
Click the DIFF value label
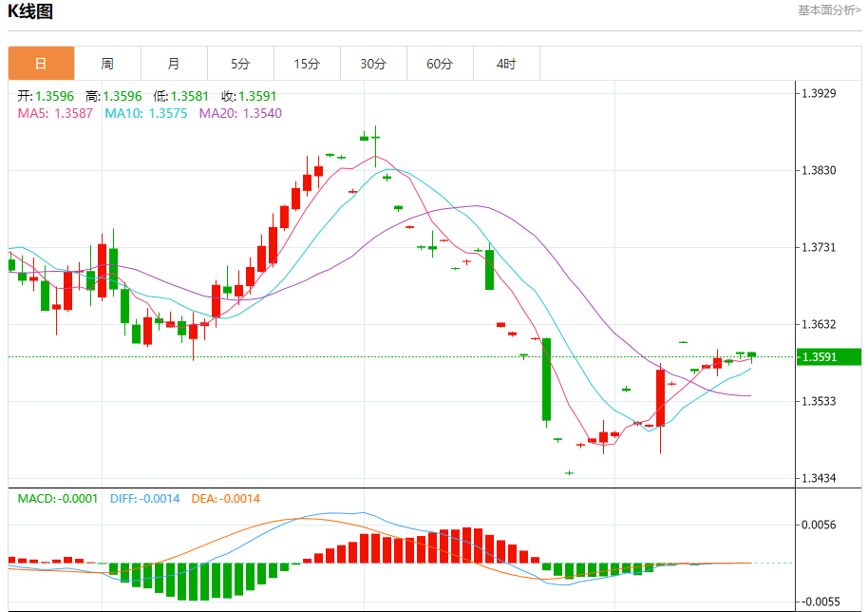tap(144, 499)
